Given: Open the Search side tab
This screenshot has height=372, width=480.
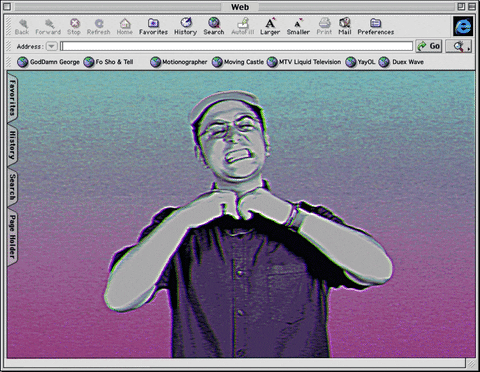Looking at the screenshot, I should 12,187.
